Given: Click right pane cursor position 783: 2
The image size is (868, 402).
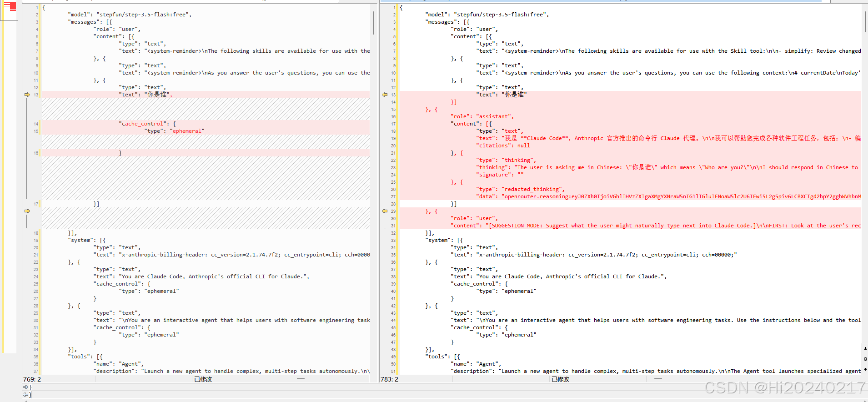Looking at the screenshot, I should [x=390, y=379].
